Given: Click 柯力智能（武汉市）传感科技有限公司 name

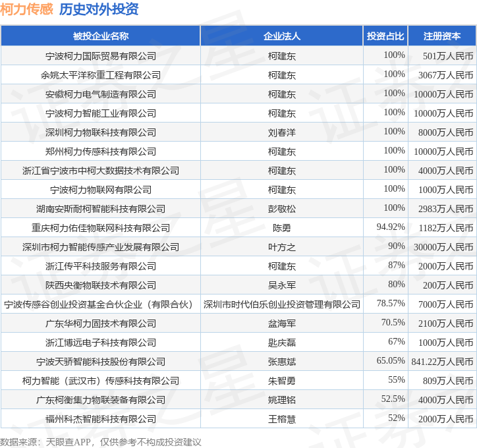Looking at the screenshot, I should pyautogui.click(x=101, y=381).
